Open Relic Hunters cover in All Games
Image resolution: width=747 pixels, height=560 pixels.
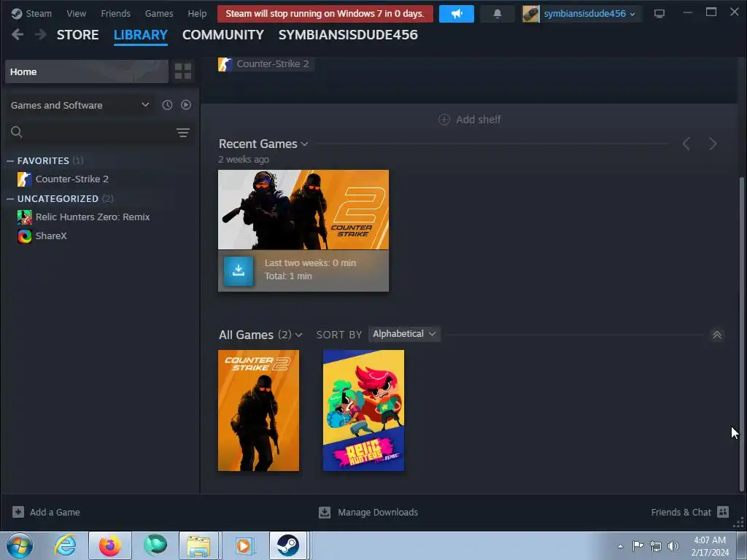363,411
